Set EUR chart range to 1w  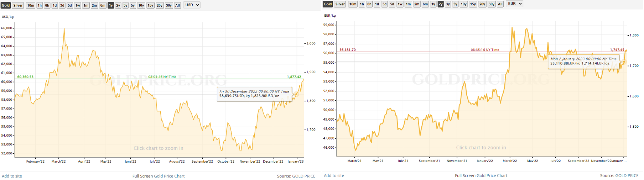(400, 4)
